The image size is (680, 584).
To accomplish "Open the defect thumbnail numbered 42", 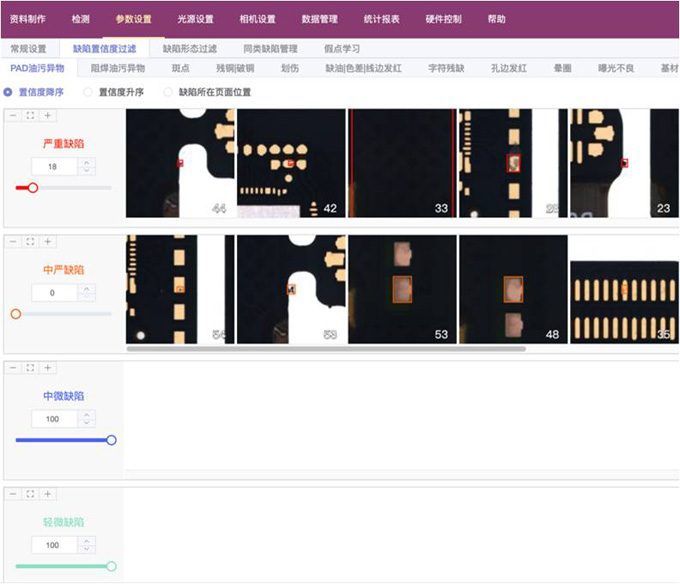I will click(x=291, y=163).
